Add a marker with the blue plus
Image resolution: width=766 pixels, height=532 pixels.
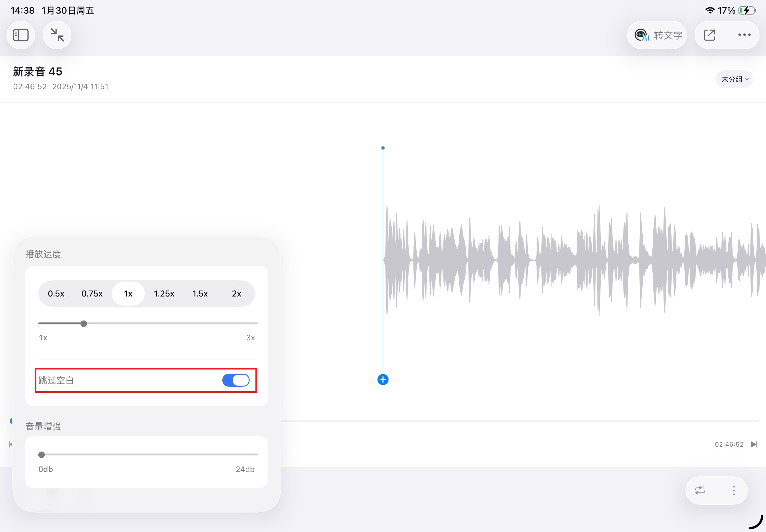coord(383,380)
